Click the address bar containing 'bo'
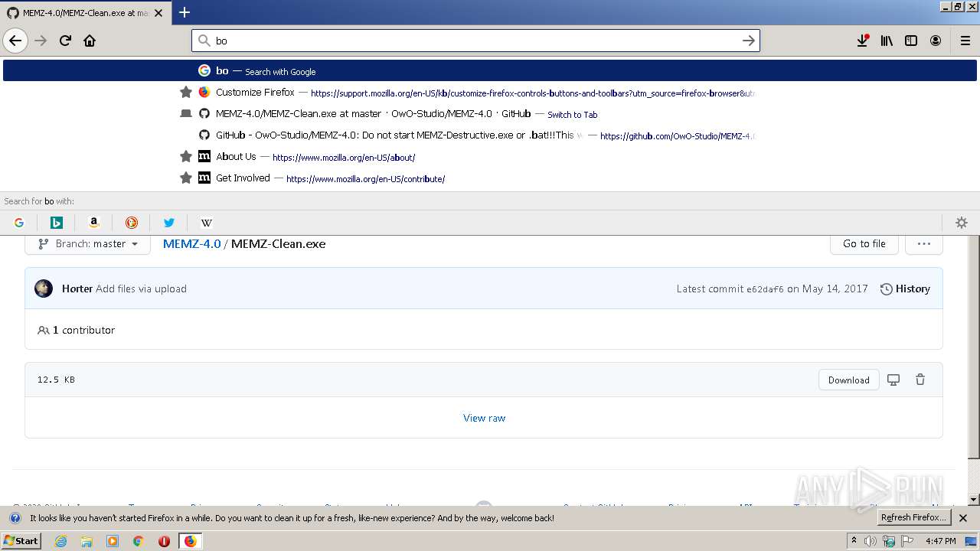 coord(475,41)
